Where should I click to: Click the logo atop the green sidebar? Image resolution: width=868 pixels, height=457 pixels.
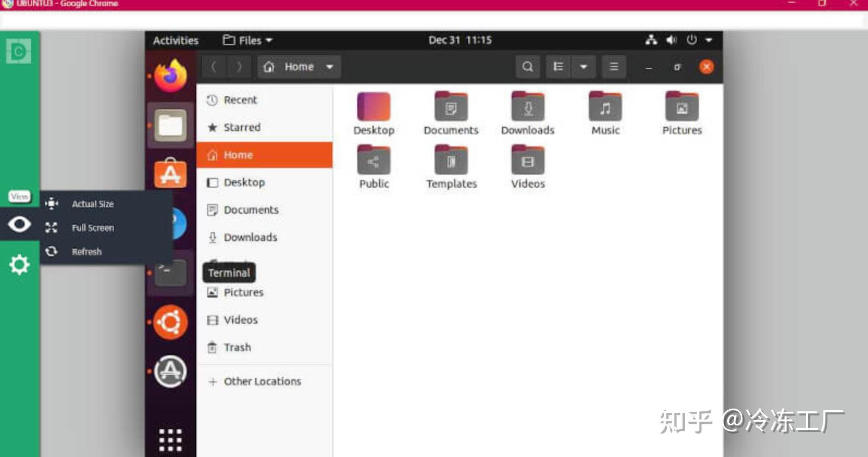point(18,51)
